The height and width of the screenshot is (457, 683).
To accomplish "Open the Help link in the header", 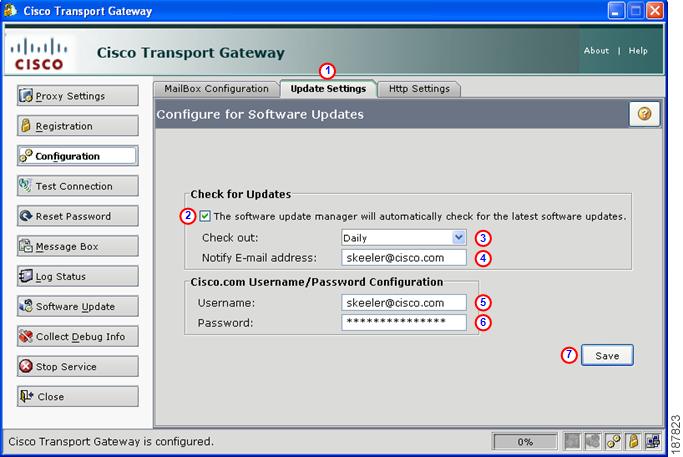I will point(638,51).
